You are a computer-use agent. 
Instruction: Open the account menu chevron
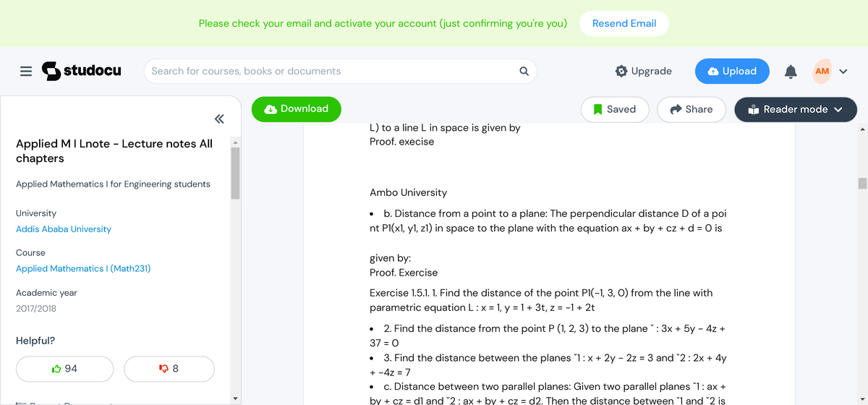(x=843, y=71)
